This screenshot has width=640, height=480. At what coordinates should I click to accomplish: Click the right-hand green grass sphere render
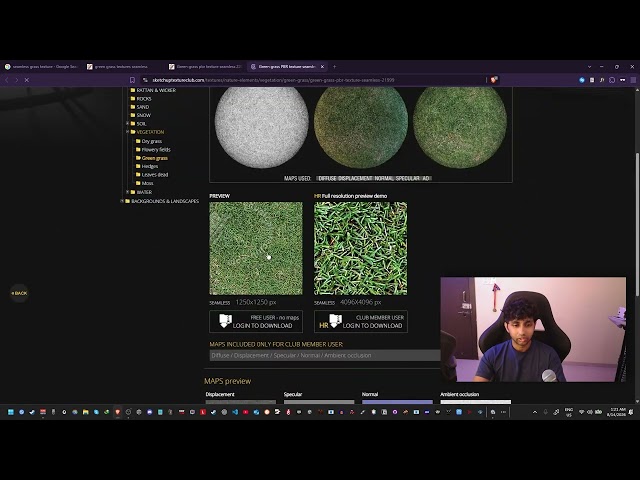[x=460, y=127]
